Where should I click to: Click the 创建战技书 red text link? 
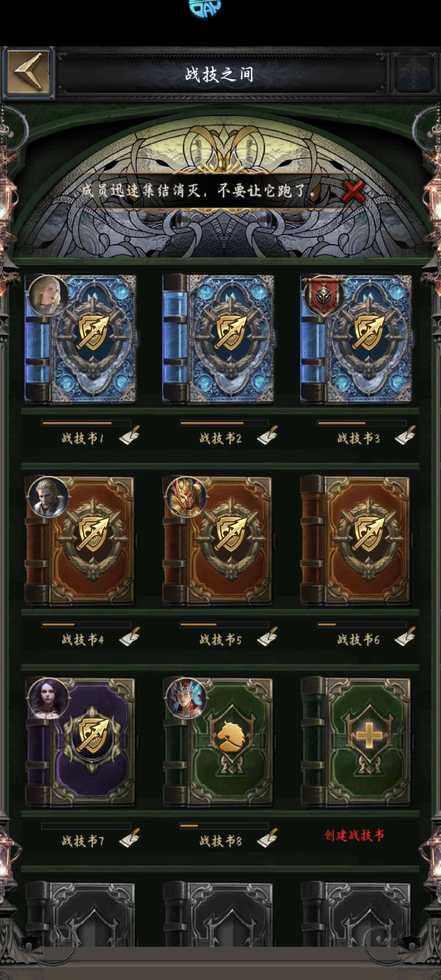tap(354, 835)
